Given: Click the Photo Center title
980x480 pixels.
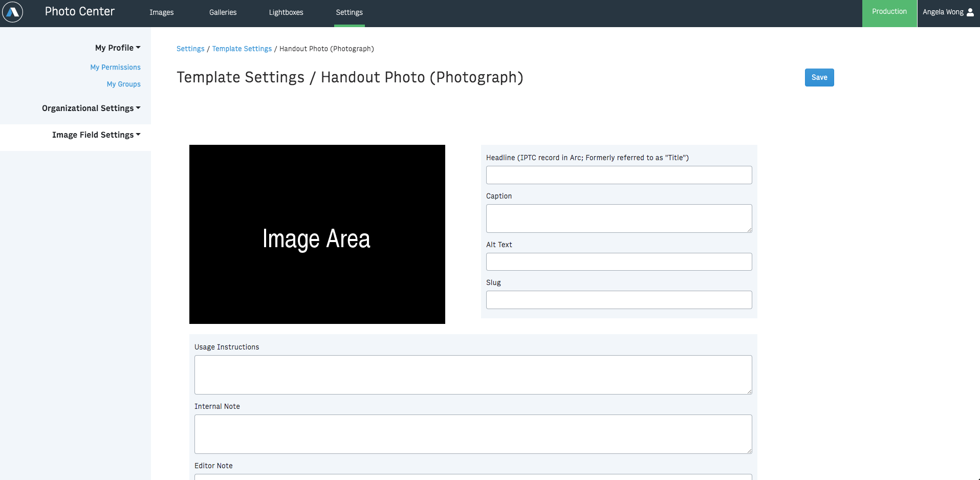Looking at the screenshot, I should (x=80, y=11).
